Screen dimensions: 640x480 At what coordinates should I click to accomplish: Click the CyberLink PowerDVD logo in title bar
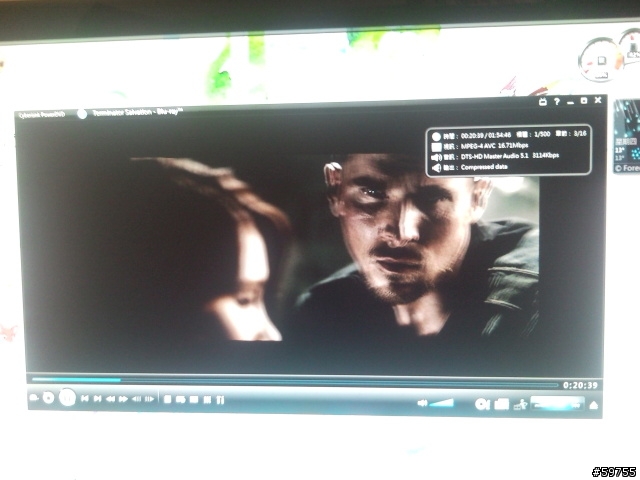42,115
